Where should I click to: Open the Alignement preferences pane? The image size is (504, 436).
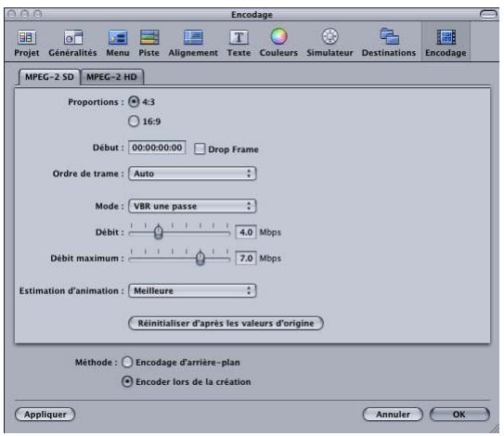point(193,43)
